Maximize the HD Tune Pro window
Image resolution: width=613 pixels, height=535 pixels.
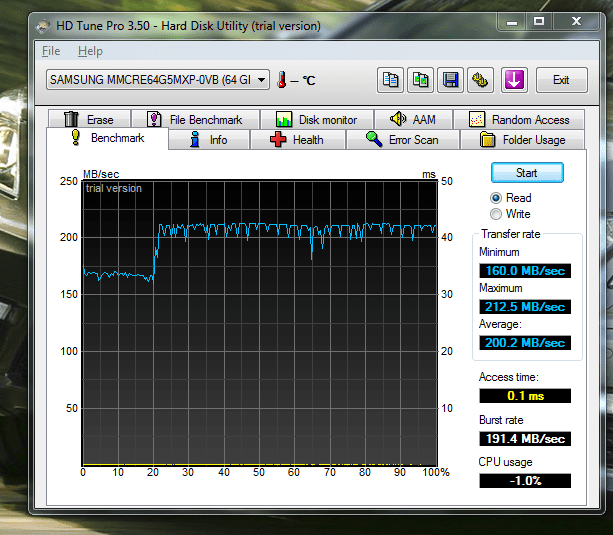(539, 22)
